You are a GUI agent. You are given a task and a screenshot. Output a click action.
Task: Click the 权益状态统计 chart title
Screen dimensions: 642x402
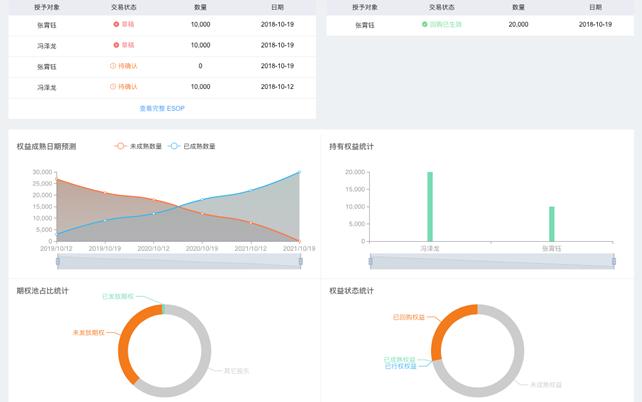point(352,291)
